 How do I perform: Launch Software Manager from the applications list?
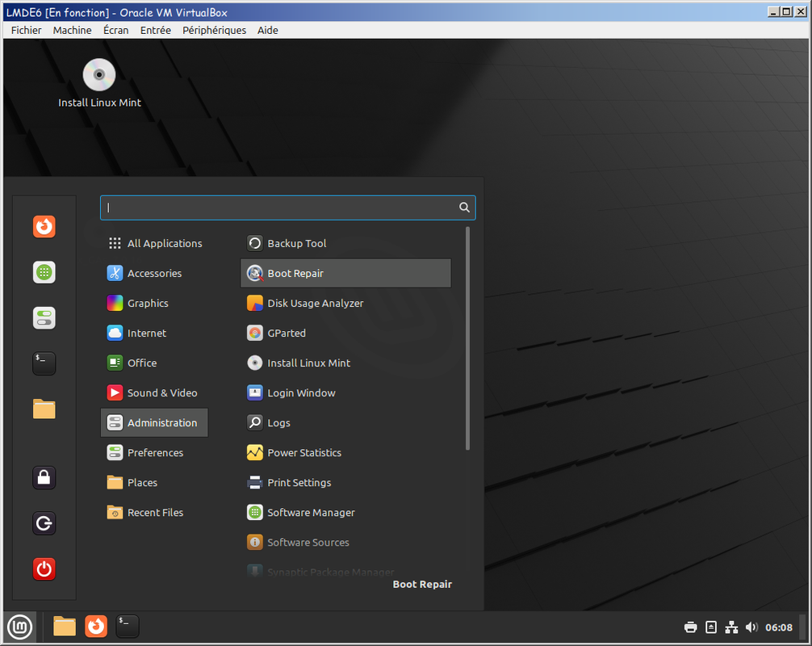coord(346,512)
